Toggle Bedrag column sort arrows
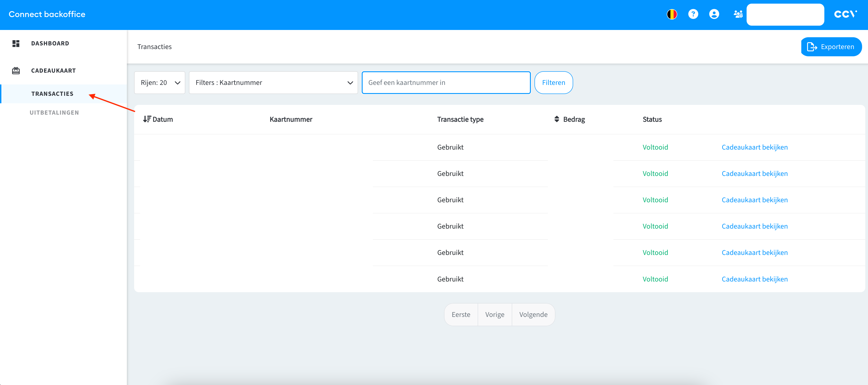This screenshot has height=385, width=868. click(x=557, y=119)
